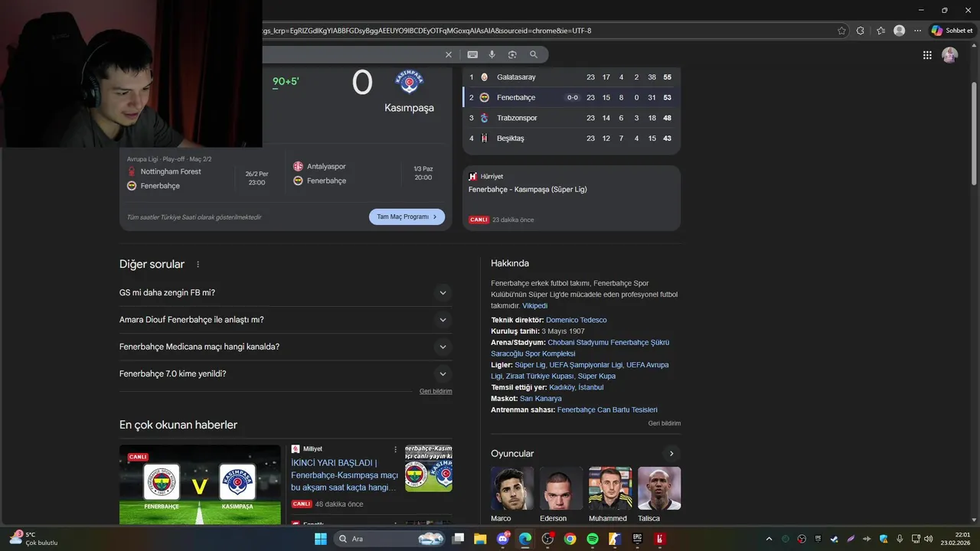Screen dimensions: 980x551
Task: Select the Galatasaray standings row
Action: pos(571,77)
